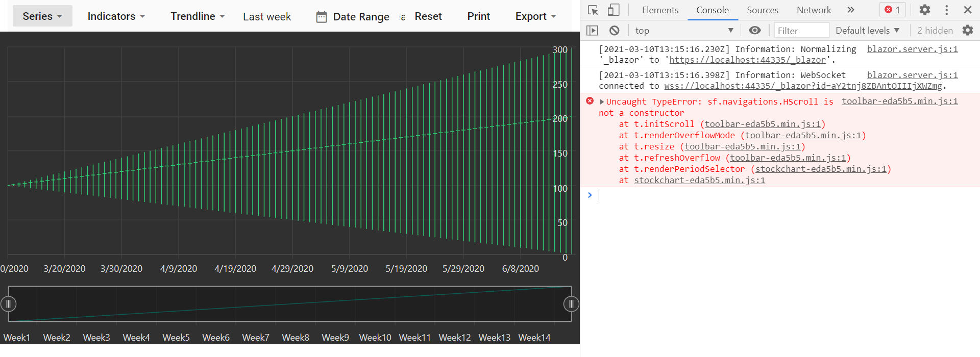
Task: Toggle the device toolbar icon
Action: [x=613, y=10]
